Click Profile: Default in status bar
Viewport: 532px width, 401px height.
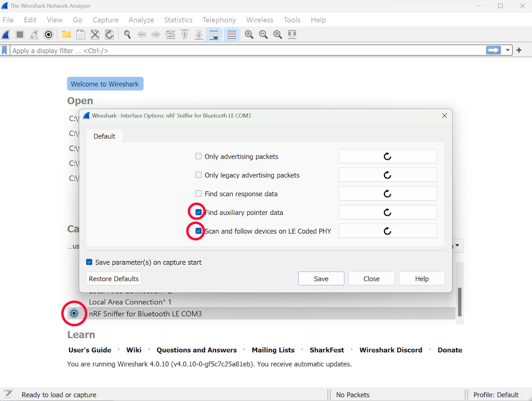[x=496, y=395]
